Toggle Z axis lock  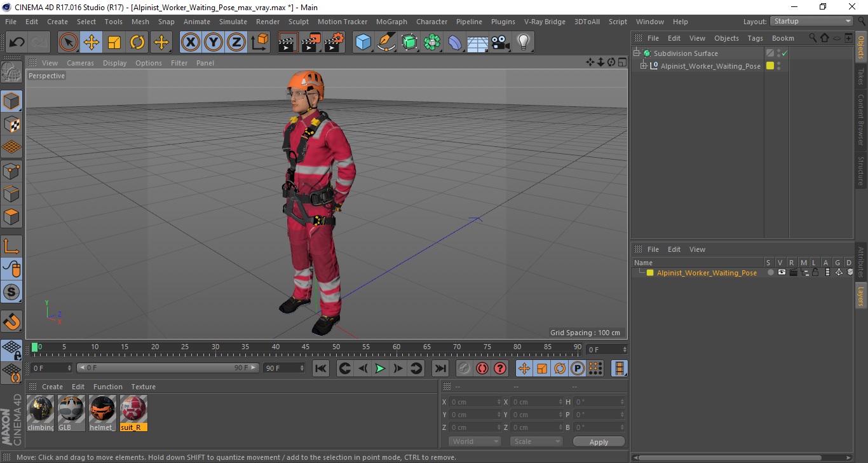coord(236,43)
